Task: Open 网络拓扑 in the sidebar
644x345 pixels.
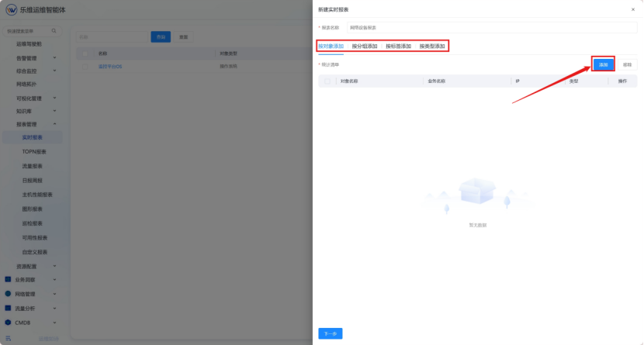Action: click(26, 84)
